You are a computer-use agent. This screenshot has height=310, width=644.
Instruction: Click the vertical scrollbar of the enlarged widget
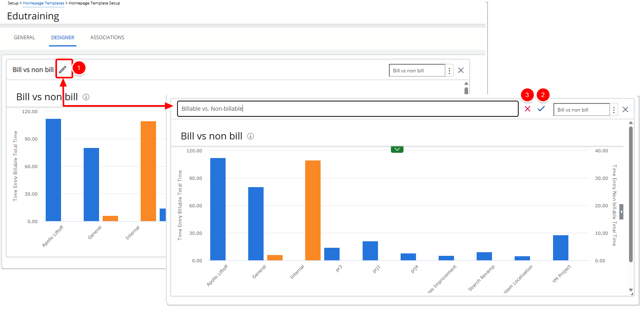(x=631, y=194)
